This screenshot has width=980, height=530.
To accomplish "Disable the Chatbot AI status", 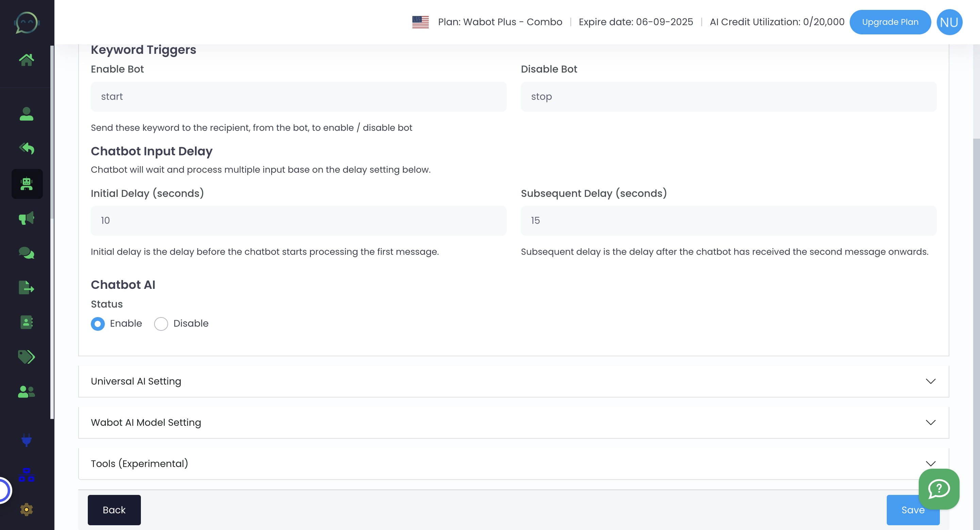I will pyautogui.click(x=161, y=324).
